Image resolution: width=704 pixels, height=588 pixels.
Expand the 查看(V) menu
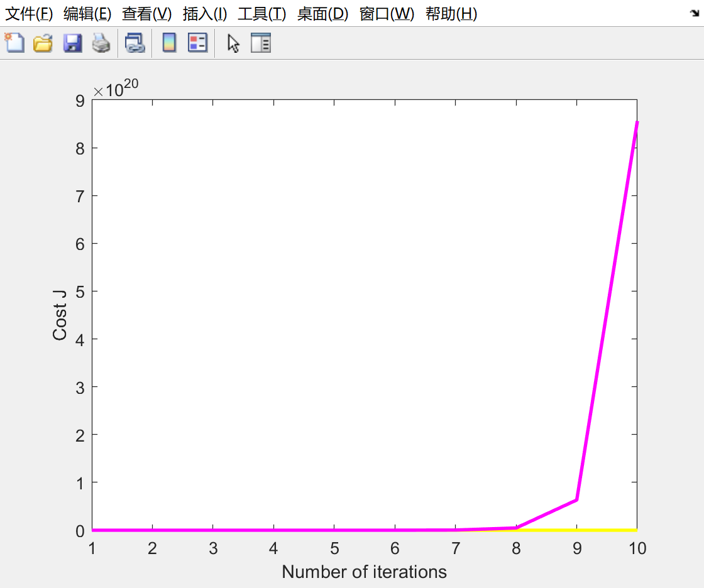(146, 14)
